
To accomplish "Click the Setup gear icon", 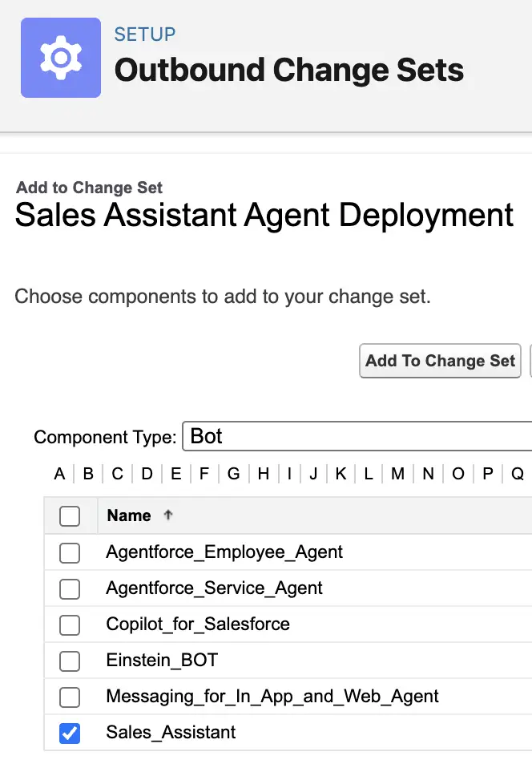I will tap(61, 58).
